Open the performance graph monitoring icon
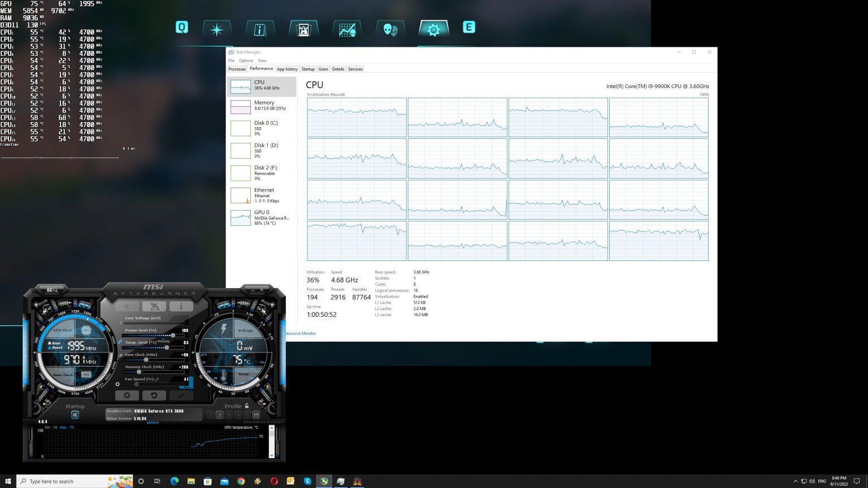868x488 pixels. pyautogui.click(x=346, y=28)
